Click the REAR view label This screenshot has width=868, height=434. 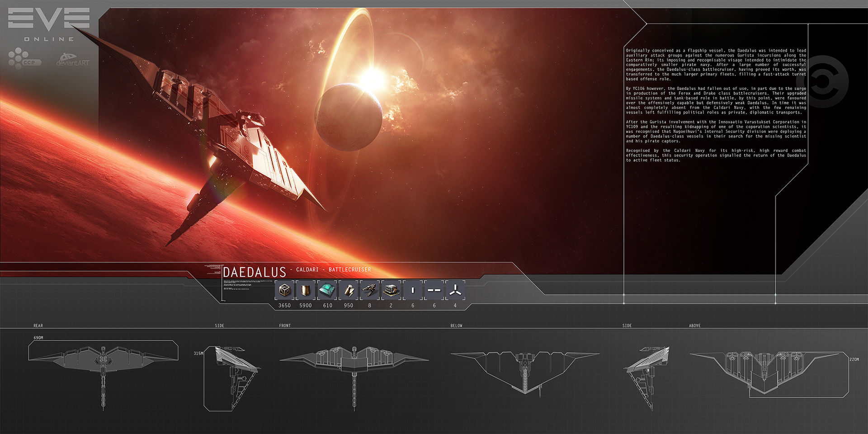[x=38, y=325]
